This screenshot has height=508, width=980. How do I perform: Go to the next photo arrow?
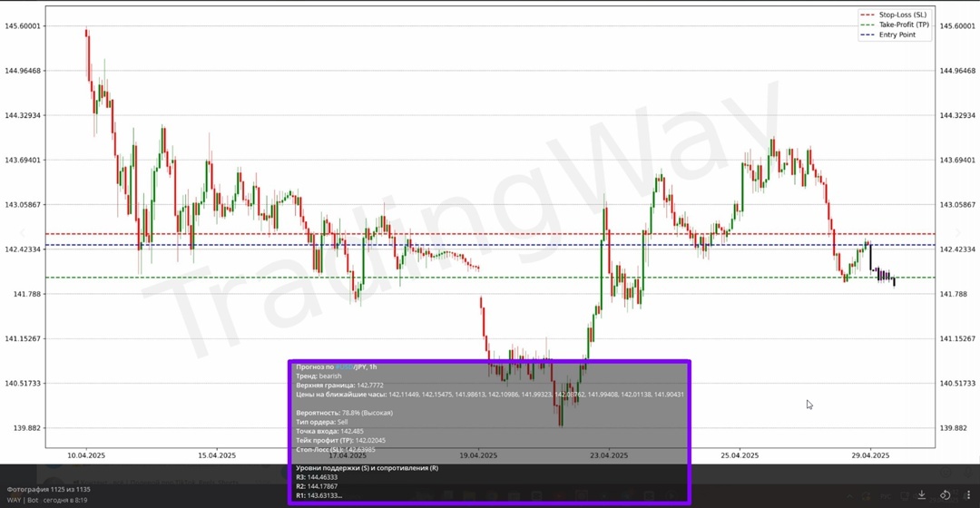coord(957,233)
